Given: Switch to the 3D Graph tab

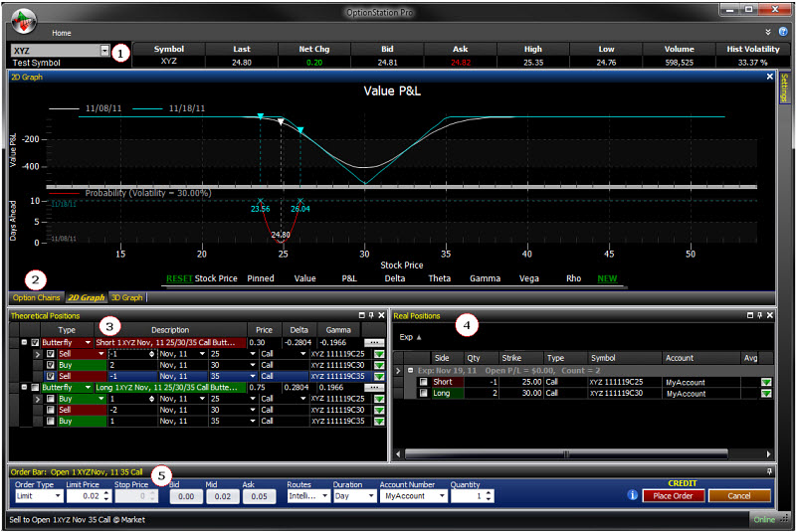Looking at the screenshot, I should [127, 297].
